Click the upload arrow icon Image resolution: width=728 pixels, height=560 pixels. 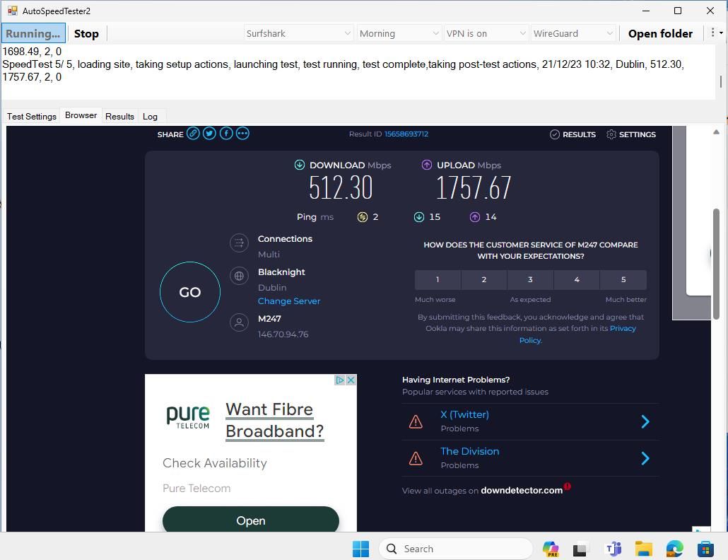point(427,165)
